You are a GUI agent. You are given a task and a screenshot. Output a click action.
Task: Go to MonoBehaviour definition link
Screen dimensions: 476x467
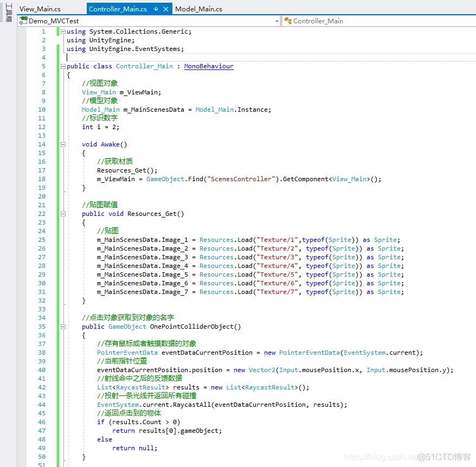209,66
